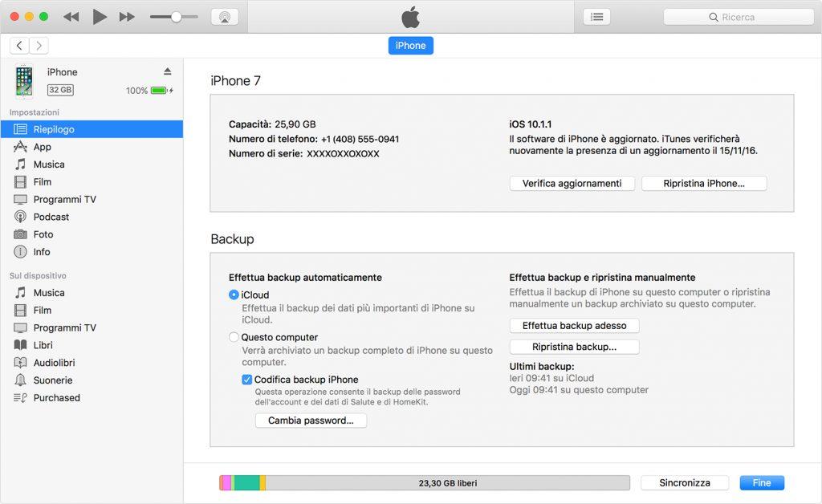The height and width of the screenshot is (504, 822).
Task: Uncheck Codifica backup iPhone checkbox
Action: [247, 380]
